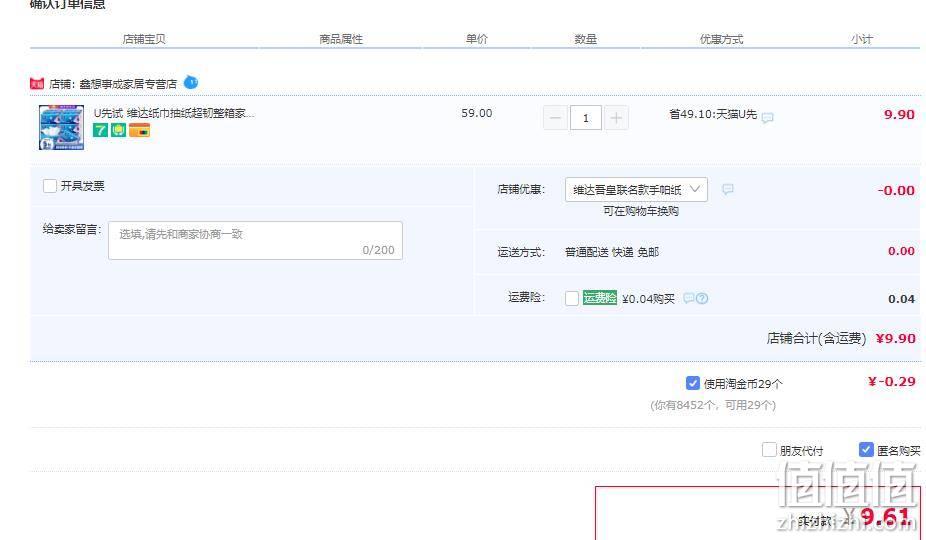Click the 你有8452个，可用29个 coin note
The width and height of the screenshot is (926, 540).
coord(713,405)
